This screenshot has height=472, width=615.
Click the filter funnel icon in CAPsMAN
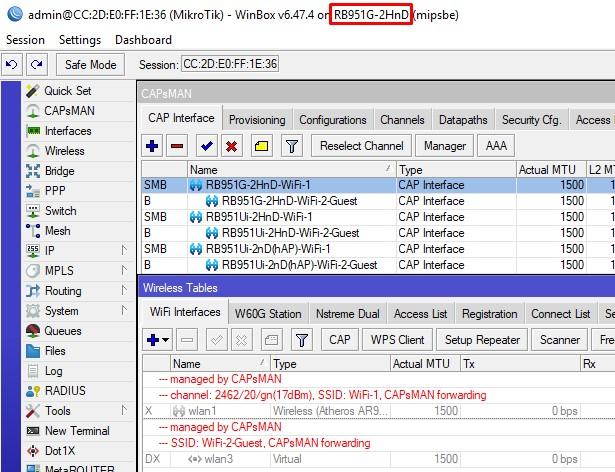click(291, 146)
